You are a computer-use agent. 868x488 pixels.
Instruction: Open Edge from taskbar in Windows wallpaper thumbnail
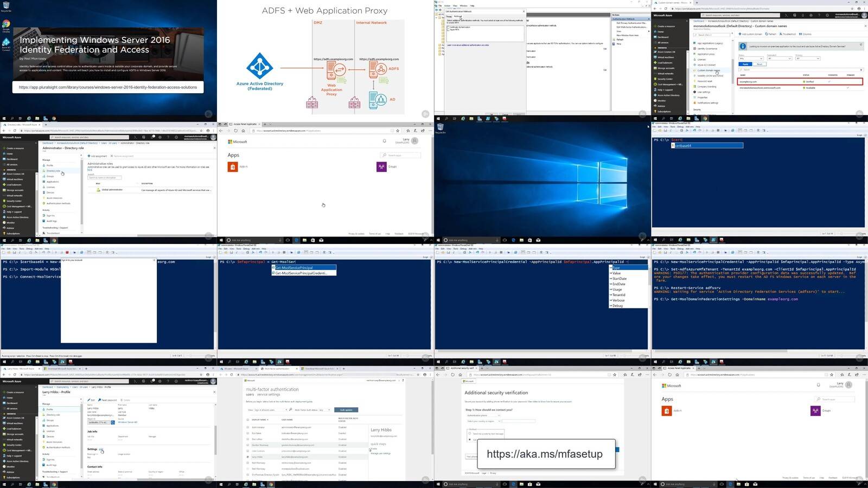513,240
